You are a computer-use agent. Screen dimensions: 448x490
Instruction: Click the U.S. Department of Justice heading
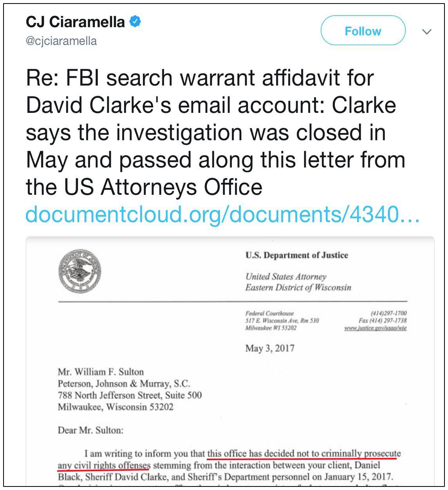coord(297,255)
